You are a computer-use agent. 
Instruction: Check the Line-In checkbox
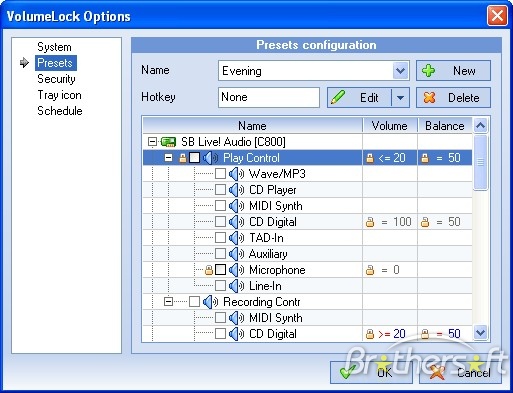click(x=220, y=286)
